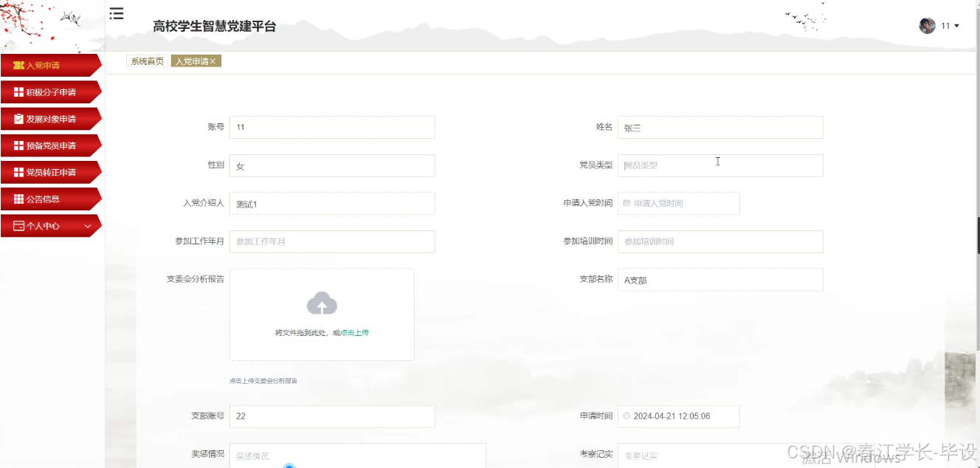Click the 预备党员申请 grid icon

pos(19,145)
